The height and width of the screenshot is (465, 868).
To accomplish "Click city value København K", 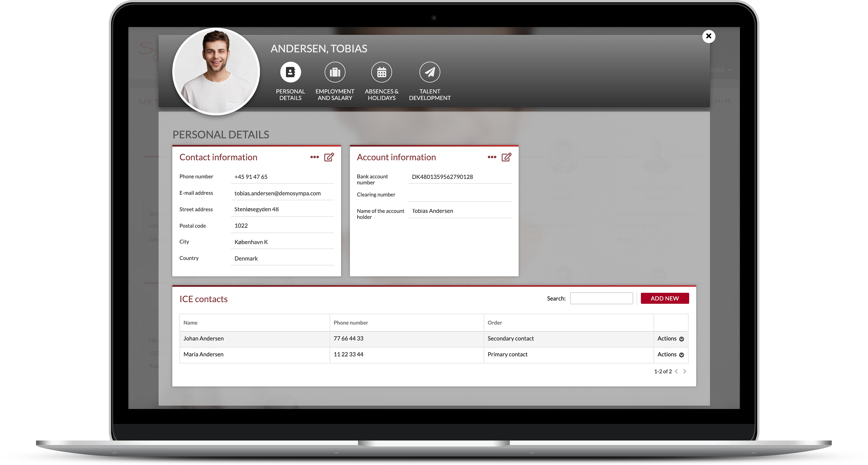I will pyautogui.click(x=251, y=242).
